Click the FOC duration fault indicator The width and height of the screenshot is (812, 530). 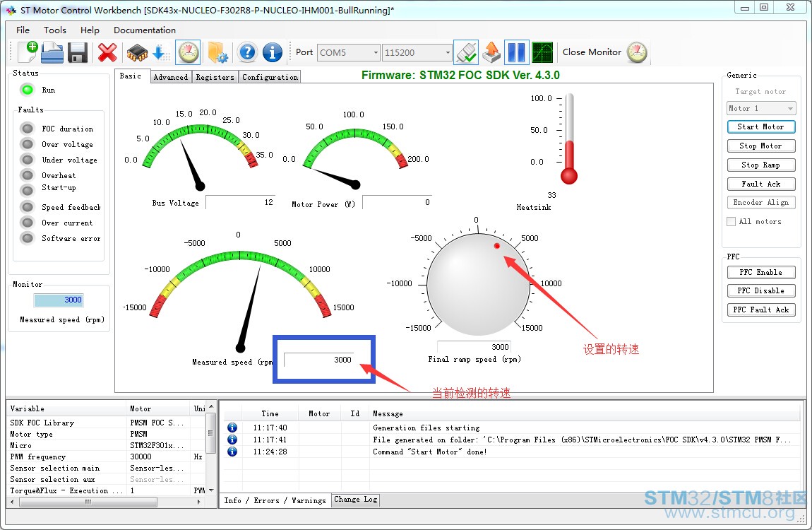(x=28, y=128)
